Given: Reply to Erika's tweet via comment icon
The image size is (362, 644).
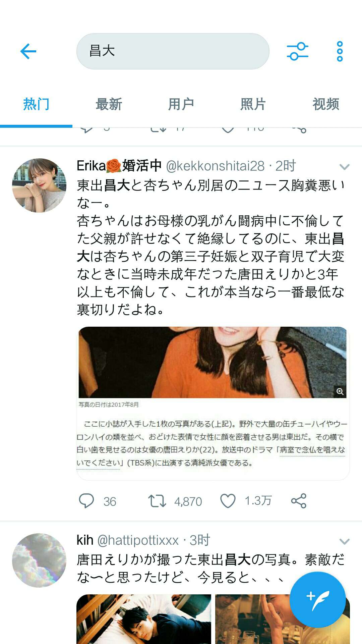Looking at the screenshot, I should (86, 501).
